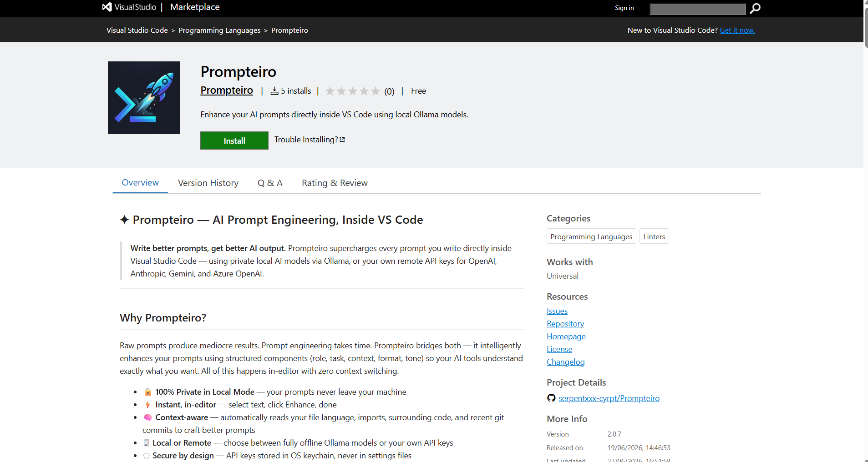Click the lock emoji before 100% Private
868x462 pixels.
147,392
